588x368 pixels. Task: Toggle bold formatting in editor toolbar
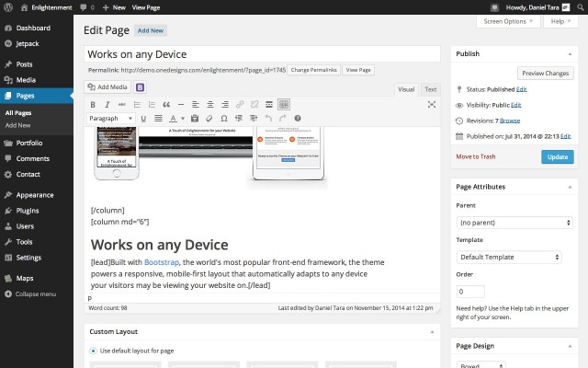click(x=93, y=105)
